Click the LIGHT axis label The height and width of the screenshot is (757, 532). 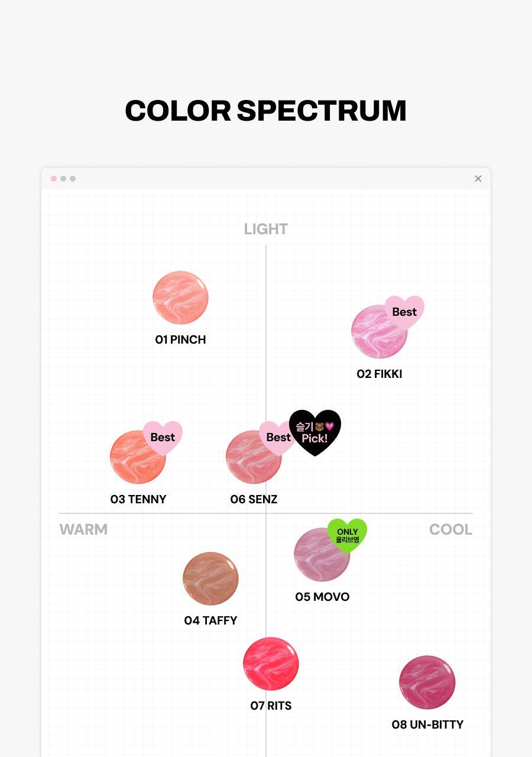tap(266, 229)
